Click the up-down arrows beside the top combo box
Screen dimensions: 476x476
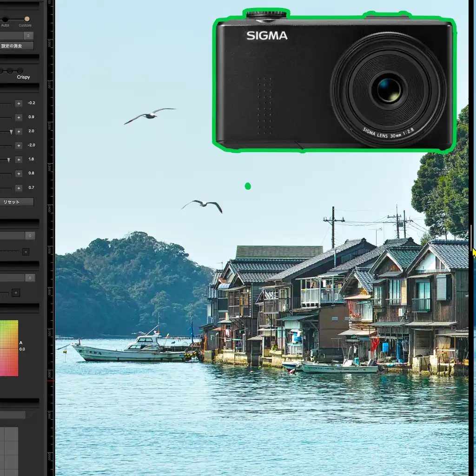[28, 35]
